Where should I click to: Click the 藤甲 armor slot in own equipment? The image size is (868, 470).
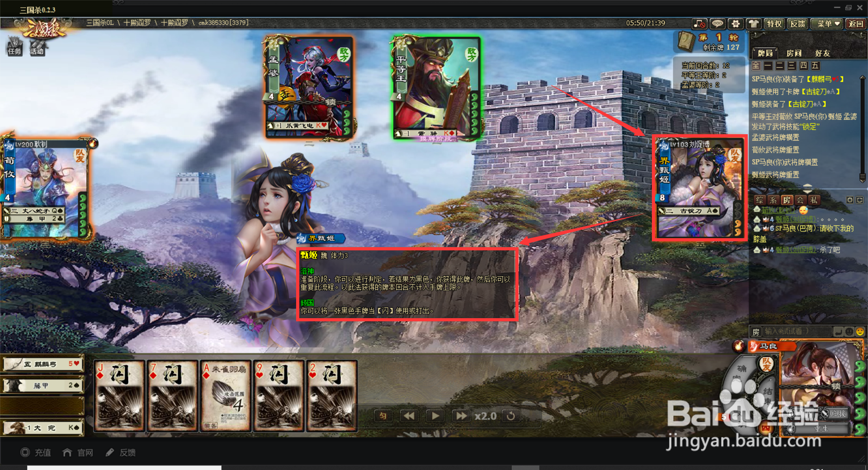pyautogui.click(x=43, y=385)
